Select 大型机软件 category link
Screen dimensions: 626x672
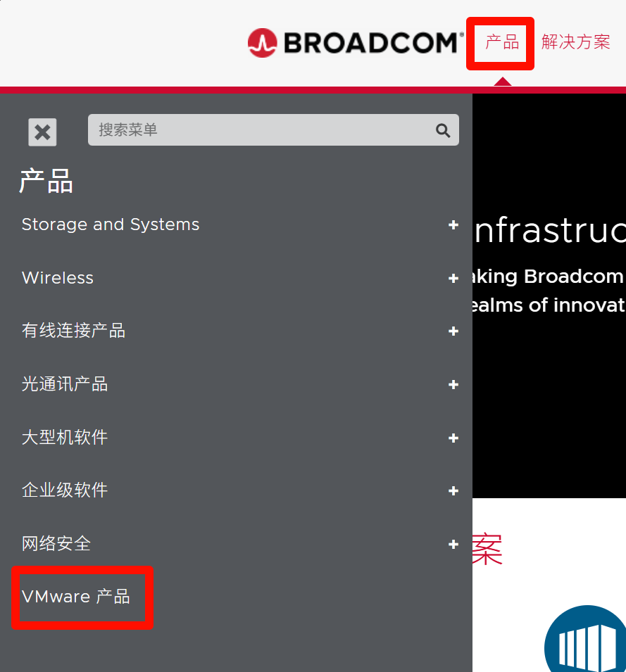click(x=65, y=437)
